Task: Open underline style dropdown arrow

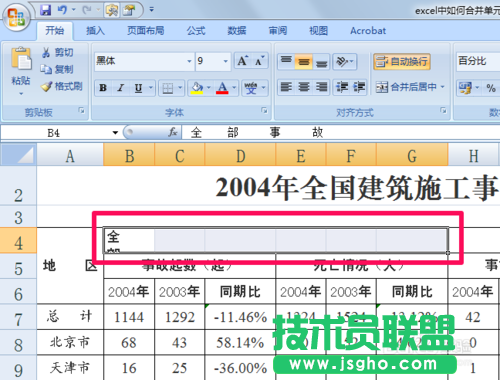Action: [x=151, y=88]
